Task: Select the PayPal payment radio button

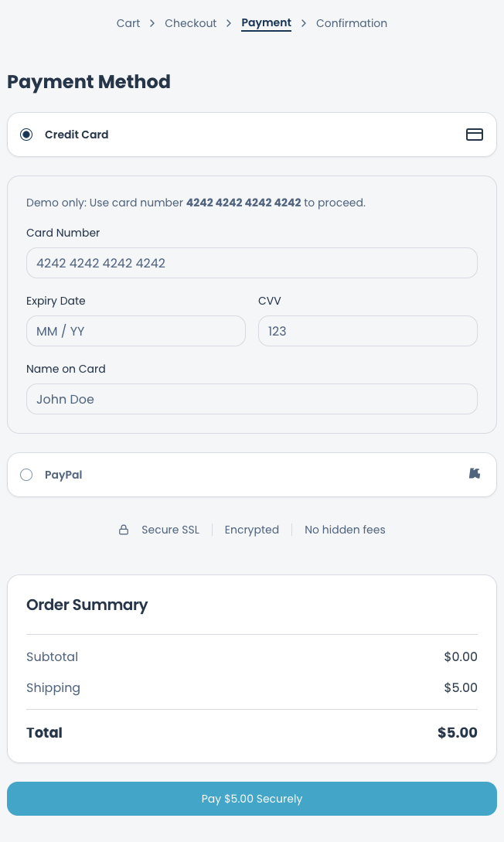Action: point(26,474)
